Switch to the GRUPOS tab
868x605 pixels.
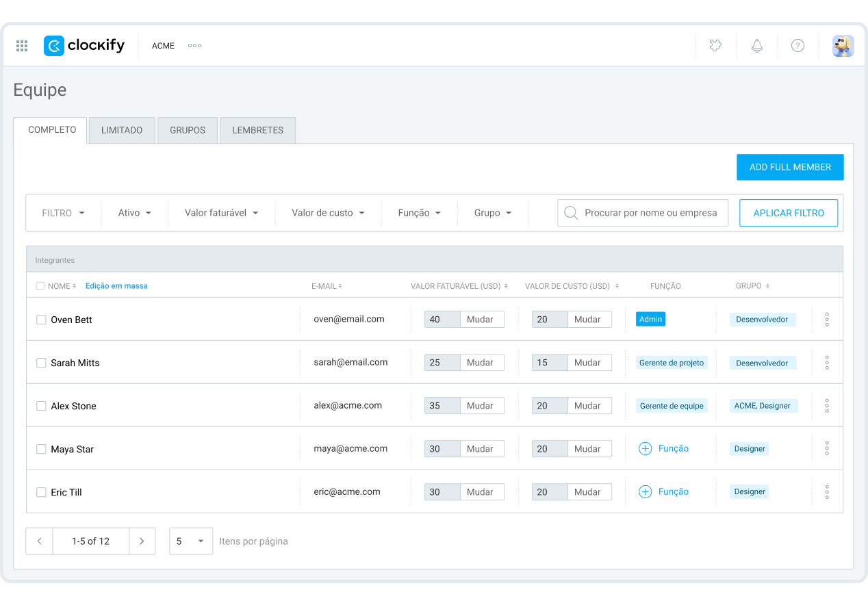coord(188,130)
